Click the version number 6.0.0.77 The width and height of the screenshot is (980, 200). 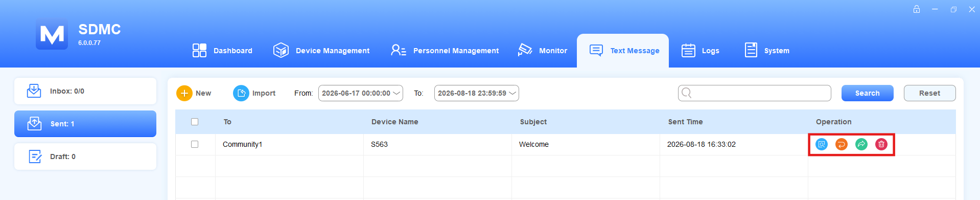89,43
